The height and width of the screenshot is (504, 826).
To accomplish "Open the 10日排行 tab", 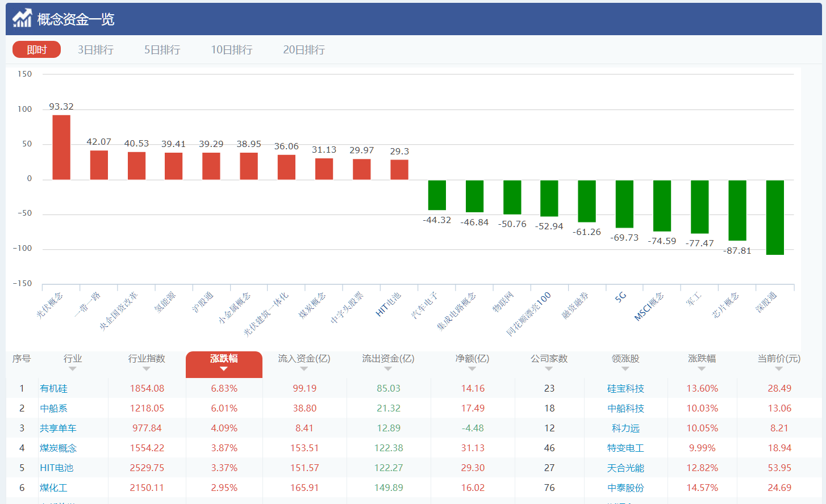I will coord(231,50).
